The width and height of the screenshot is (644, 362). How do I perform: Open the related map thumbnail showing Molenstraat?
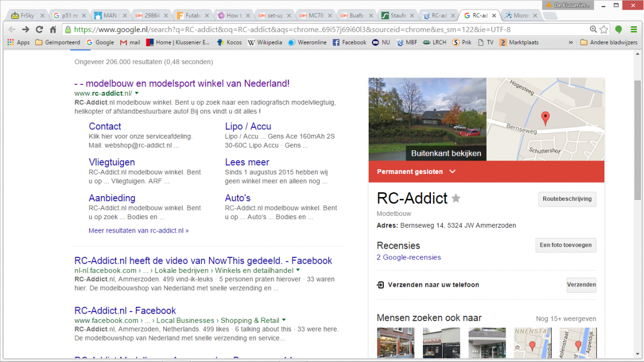pos(578,343)
